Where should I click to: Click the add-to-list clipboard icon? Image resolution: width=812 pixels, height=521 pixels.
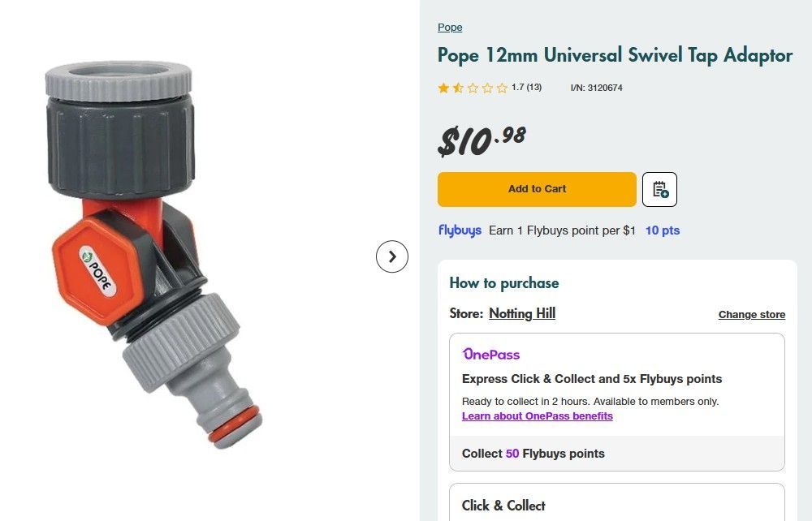(659, 189)
